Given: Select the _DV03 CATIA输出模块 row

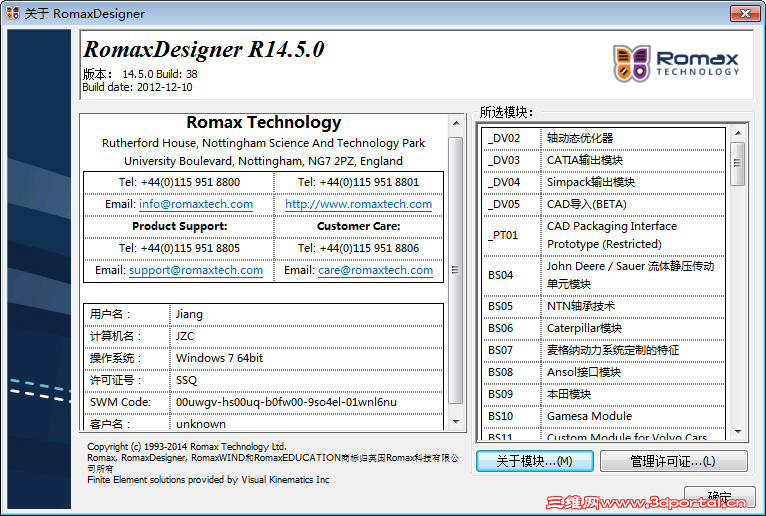Looking at the screenshot, I should [604, 160].
